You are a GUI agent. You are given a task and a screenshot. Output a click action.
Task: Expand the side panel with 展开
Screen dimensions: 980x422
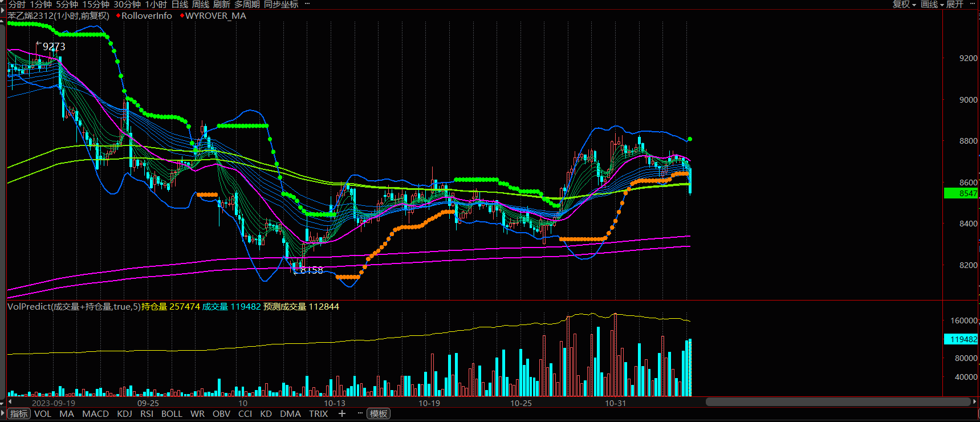coord(955,5)
